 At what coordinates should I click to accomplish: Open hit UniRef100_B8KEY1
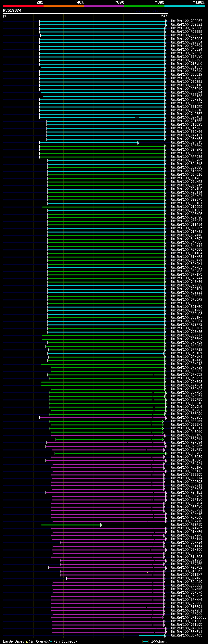tap(187, 632)
